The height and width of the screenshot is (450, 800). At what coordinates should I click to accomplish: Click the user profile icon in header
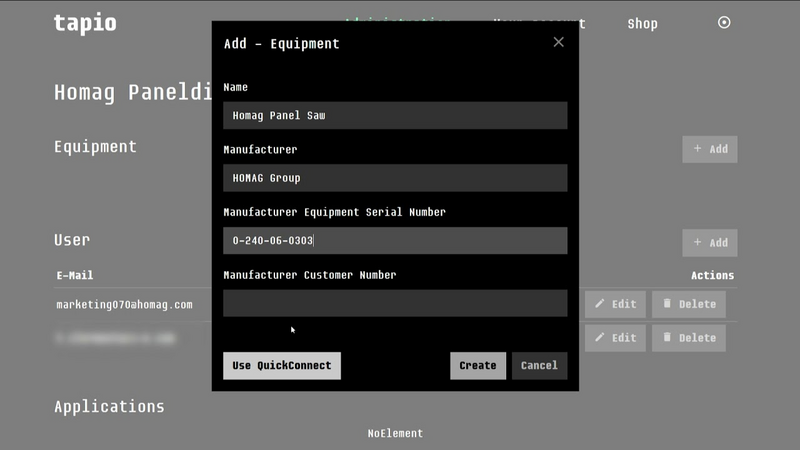click(725, 23)
